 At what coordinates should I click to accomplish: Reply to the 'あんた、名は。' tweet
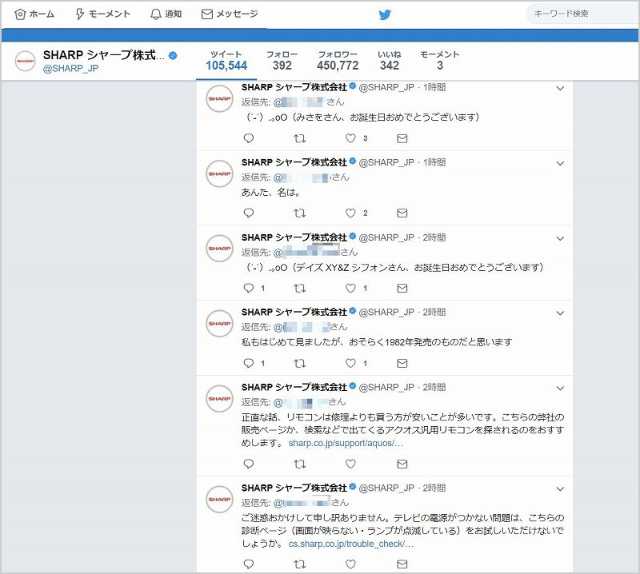pos(249,213)
